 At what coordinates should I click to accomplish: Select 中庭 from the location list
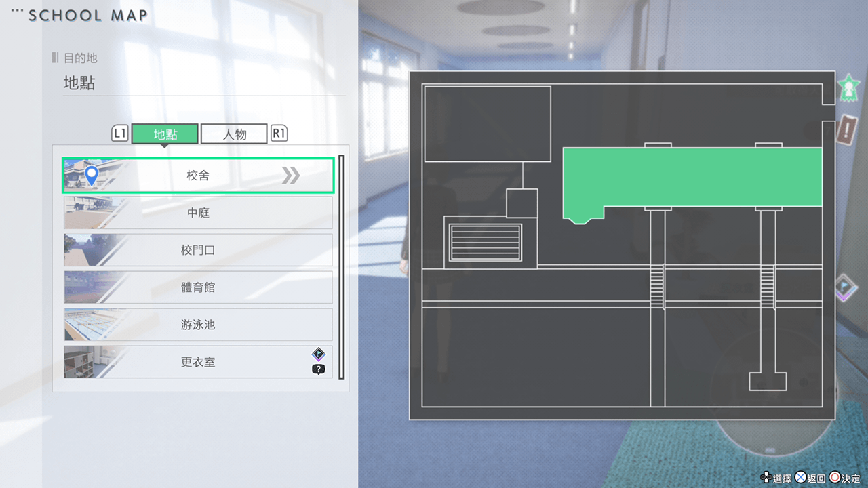[198, 213]
